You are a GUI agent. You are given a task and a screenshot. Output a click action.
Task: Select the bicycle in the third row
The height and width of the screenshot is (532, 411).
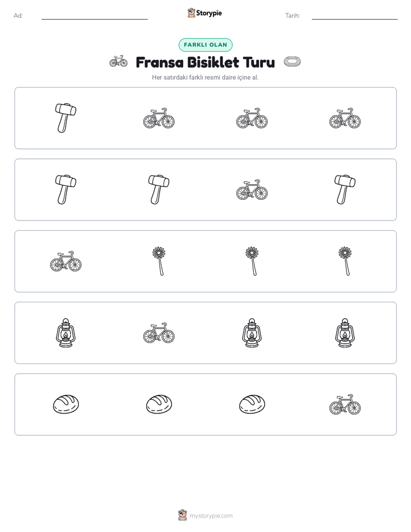point(66,261)
